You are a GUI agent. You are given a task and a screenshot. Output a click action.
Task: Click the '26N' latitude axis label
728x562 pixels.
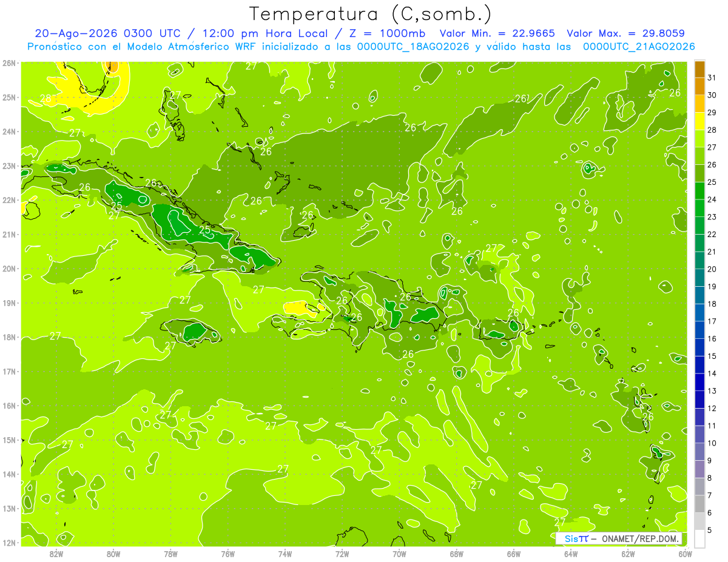click(8, 63)
